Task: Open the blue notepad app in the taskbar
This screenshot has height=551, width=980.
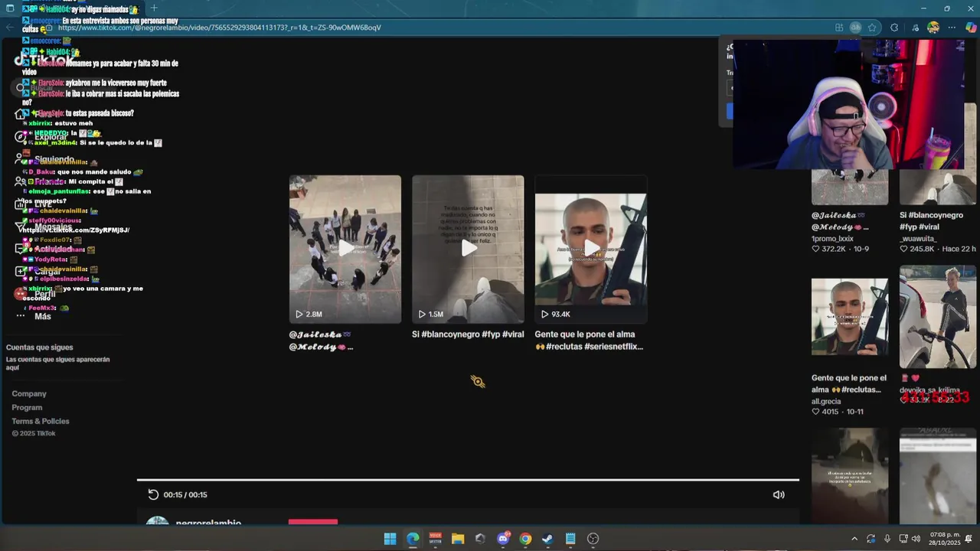Action: point(570,539)
